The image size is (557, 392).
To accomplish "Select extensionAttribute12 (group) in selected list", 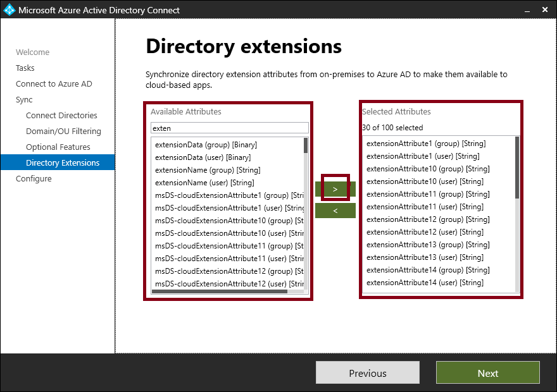I will [x=428, y=219].
